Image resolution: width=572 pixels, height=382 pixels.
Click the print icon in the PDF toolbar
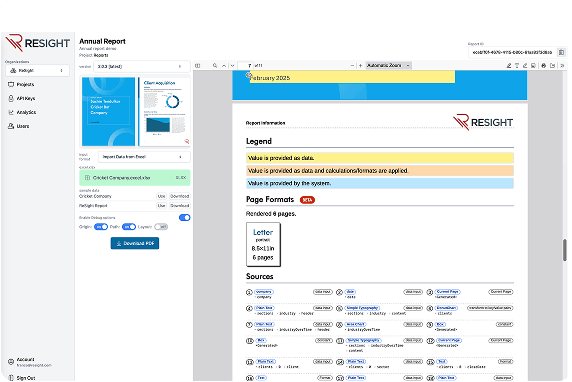[x=544, y=66]
